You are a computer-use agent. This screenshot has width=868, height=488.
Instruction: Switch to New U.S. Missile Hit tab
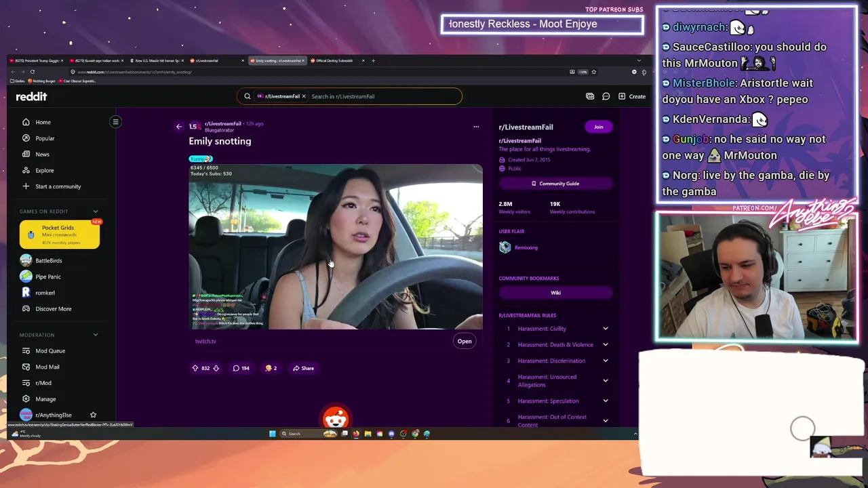tap(156, 60)
